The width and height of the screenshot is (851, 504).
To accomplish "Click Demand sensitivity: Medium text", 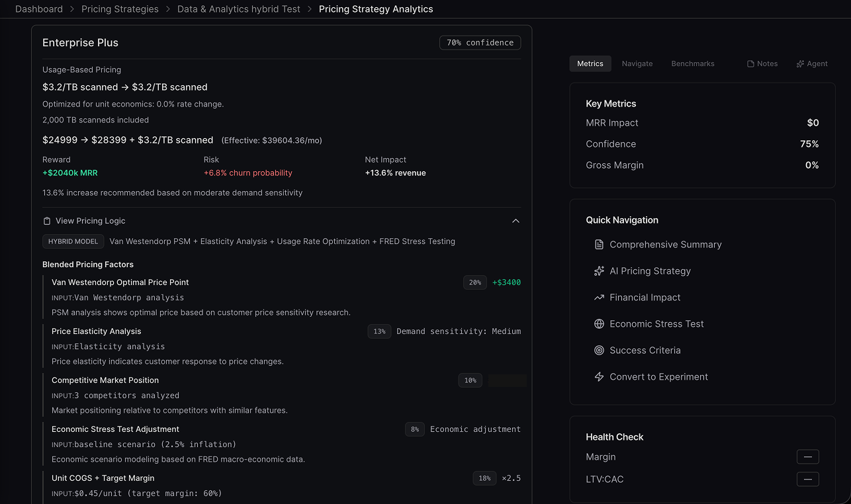I will [x=459, y=331].
